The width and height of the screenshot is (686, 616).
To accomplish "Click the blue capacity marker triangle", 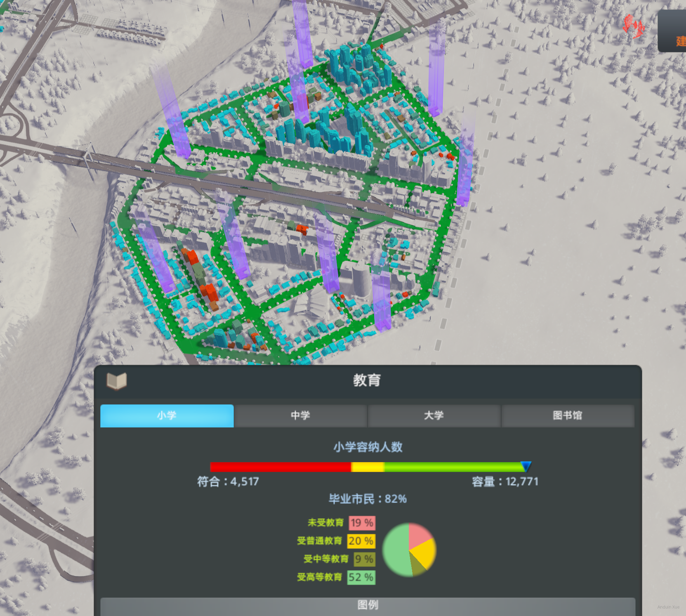I will pos(526,466).
